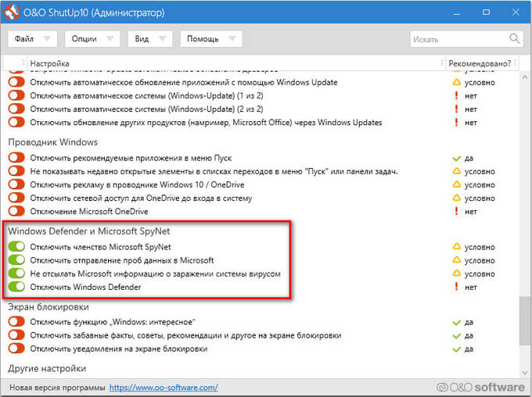
Task: Click red exclamation for Отключить Windows Defender
Action: coord(456,287)
